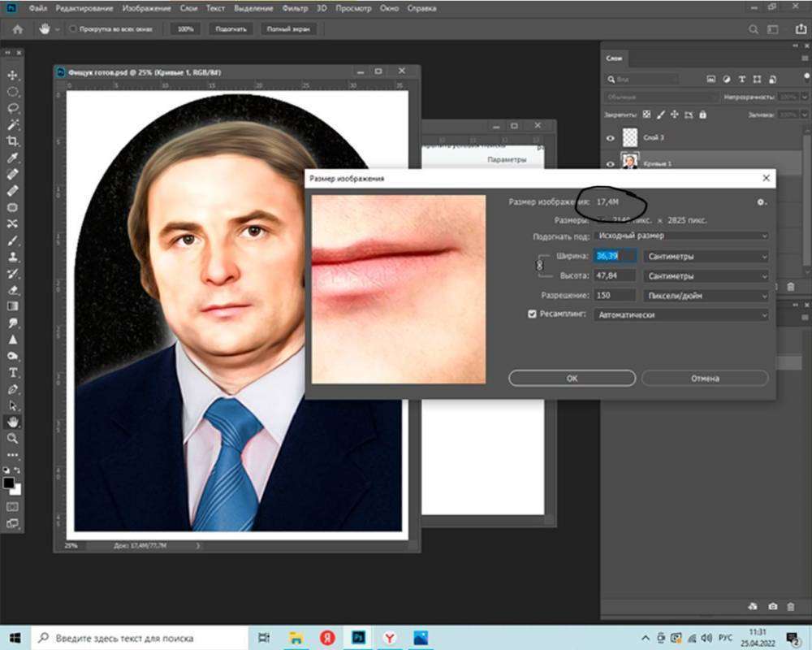The height and width of the screenshot is (650, 812).
Task: Click the Отмена button
Action: (x=704, y=379)
